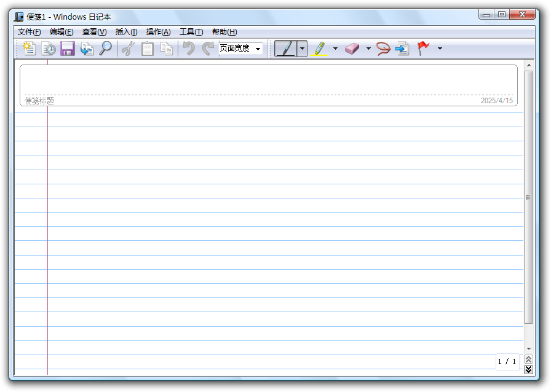Click the import/export note icon
Viewport: 551px width, 392px height.
87,49
